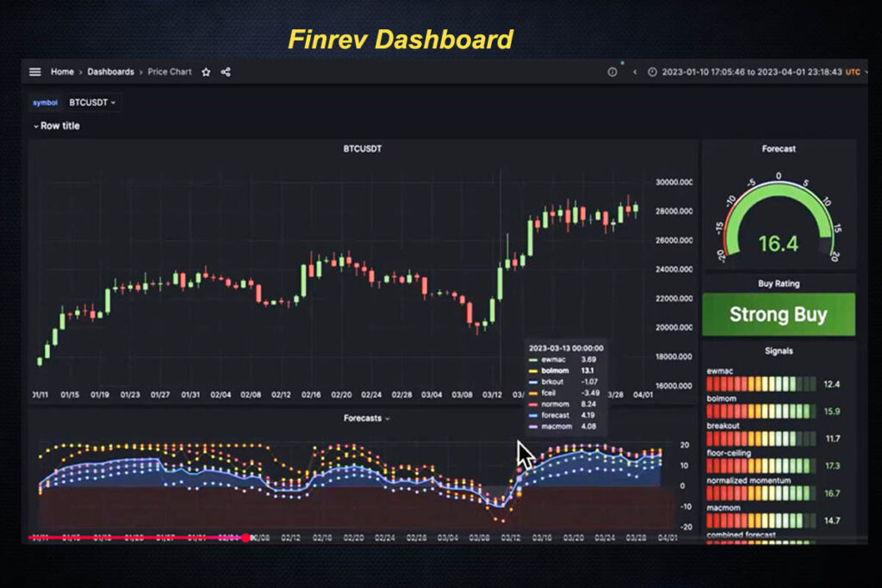Click the dashboard info icon
This screenshot has height=588, width=882.
click(x=612, y=72)
